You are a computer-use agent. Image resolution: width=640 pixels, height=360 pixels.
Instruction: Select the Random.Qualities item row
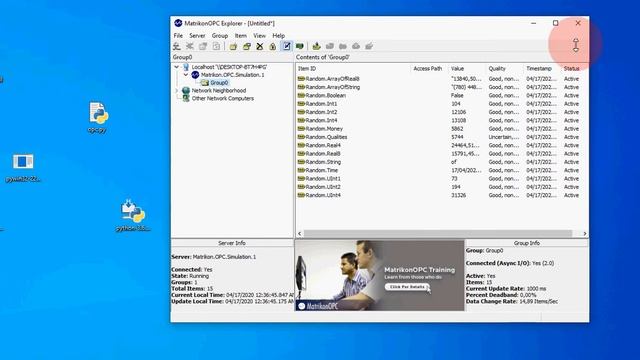(x=442, y=137)
